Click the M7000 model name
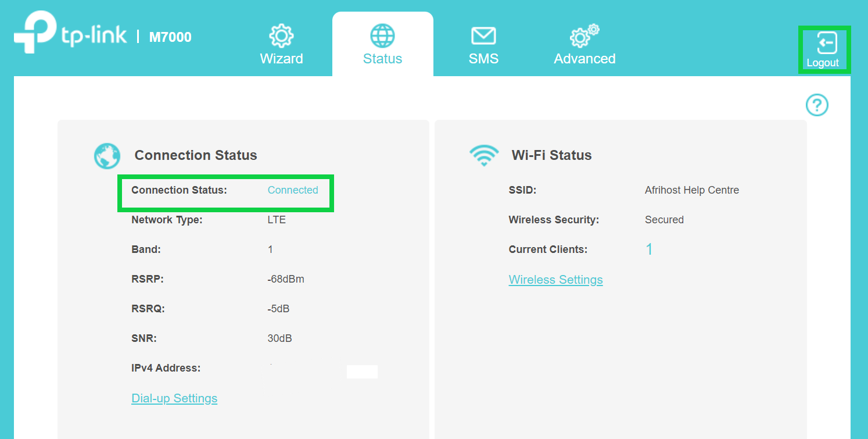The height and width of the screenshot is (439, 868). tap(170, 37)
